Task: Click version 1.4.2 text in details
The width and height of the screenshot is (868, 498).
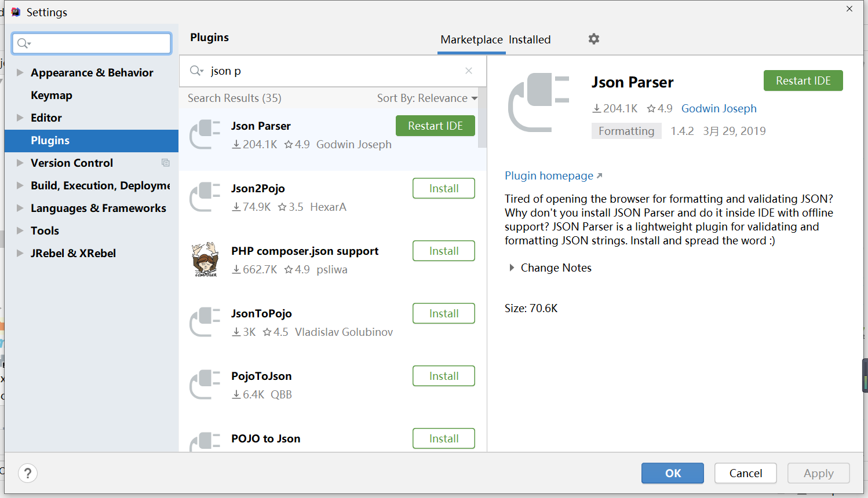Action: [682, 131]
